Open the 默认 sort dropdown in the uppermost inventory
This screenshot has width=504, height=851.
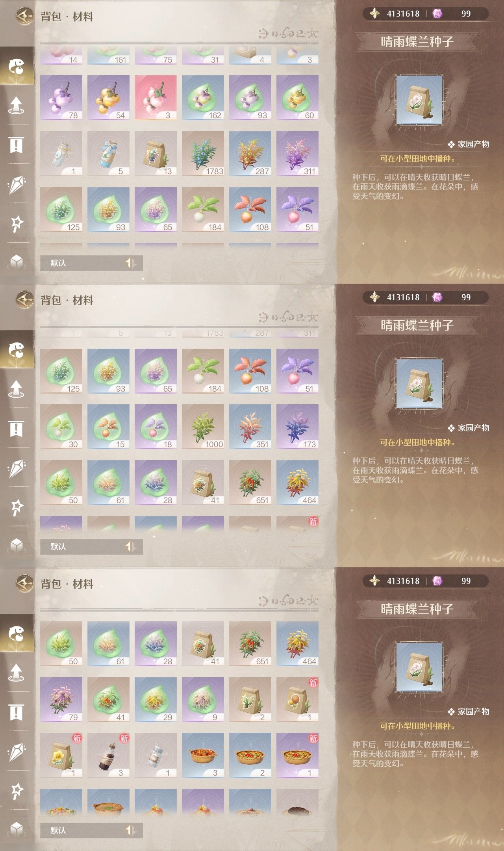tap(80, 263)
